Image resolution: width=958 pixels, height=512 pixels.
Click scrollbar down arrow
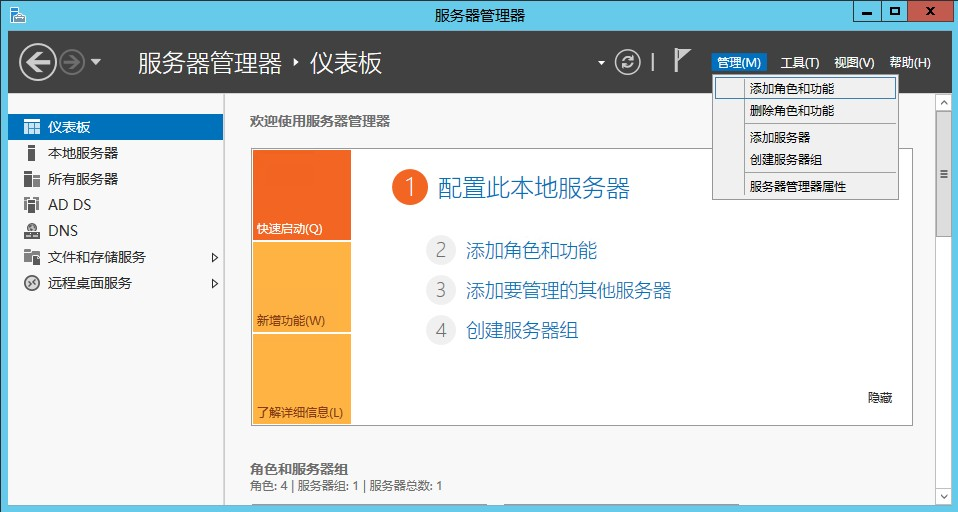944,497
